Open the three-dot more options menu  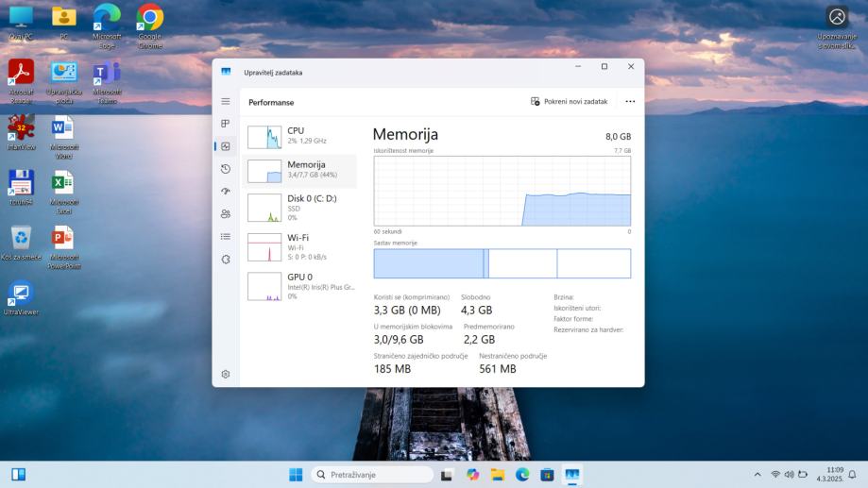tap(630, 101)
